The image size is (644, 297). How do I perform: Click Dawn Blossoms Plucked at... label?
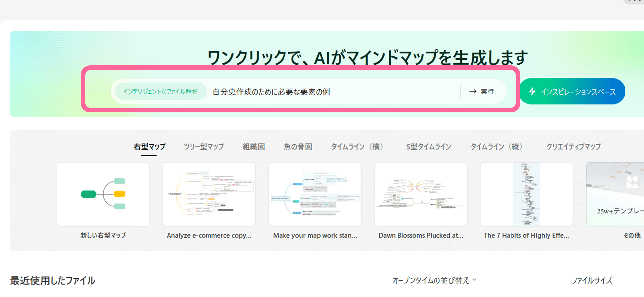point(421,235)
